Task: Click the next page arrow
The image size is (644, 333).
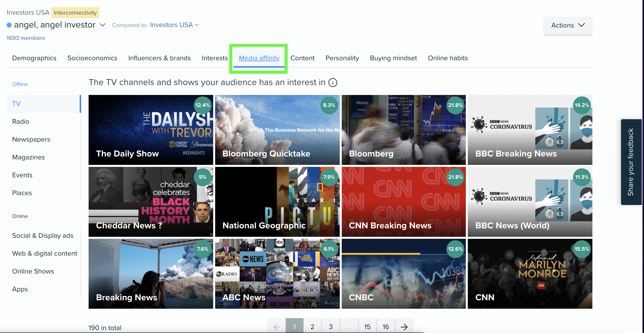Action: pos(404,327)
